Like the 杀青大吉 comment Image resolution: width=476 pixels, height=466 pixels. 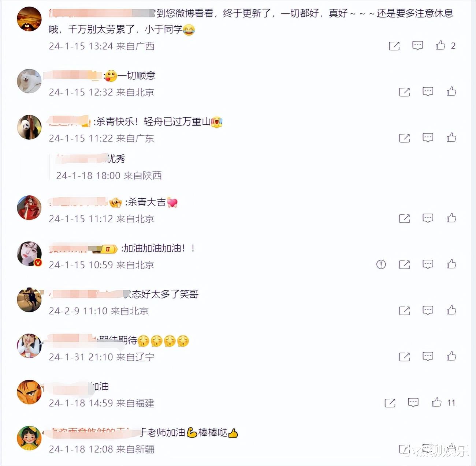click(451, 218)
